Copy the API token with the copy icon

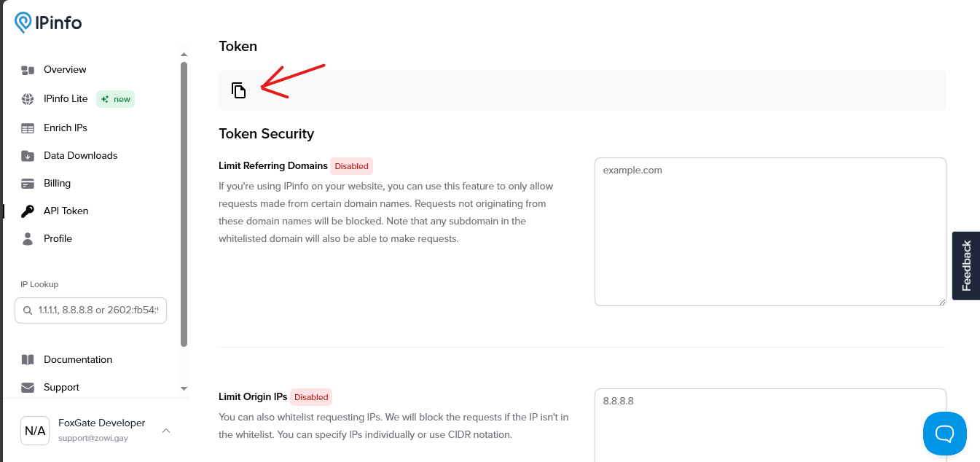(239, 90)
